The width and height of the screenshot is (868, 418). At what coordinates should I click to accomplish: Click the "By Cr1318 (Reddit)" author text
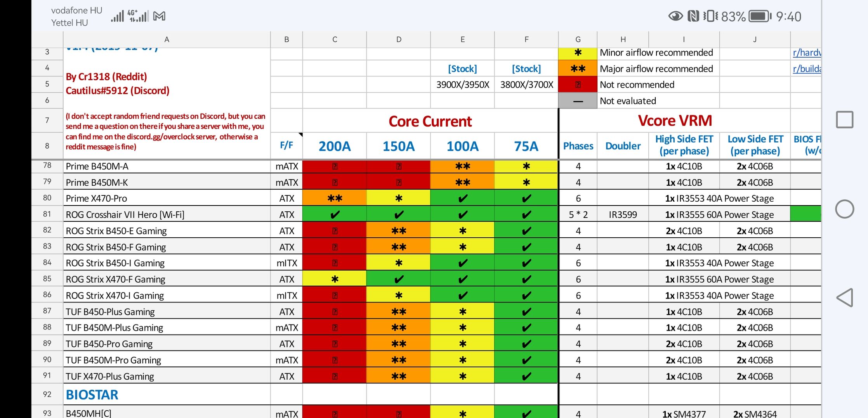click(106, 77)
